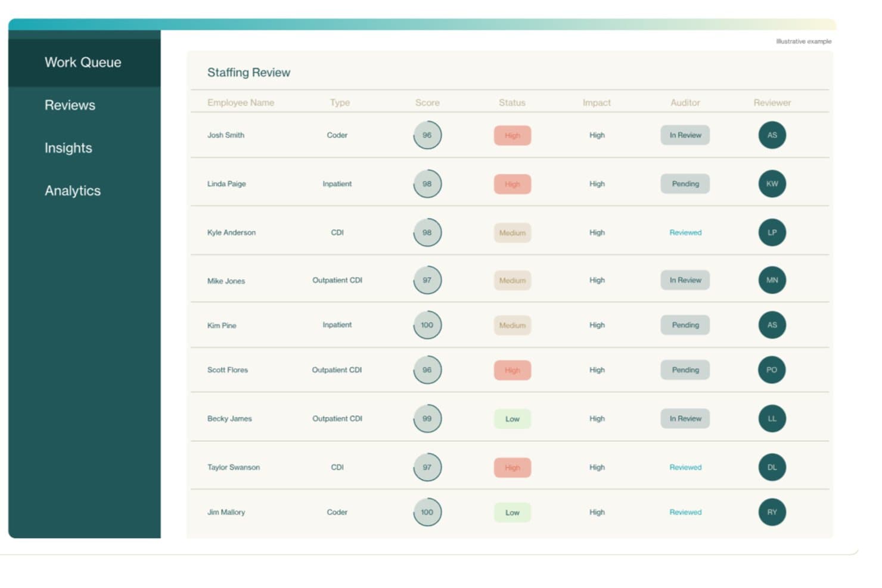Click employee name Scott Flores
The image size is (882, 588).
tap(228, 370)
